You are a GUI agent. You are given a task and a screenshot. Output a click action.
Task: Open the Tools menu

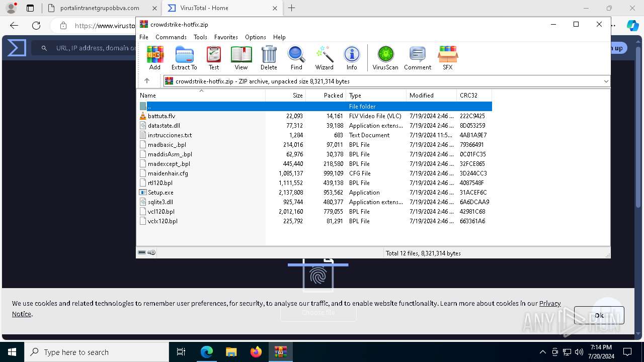coord(200,37)
